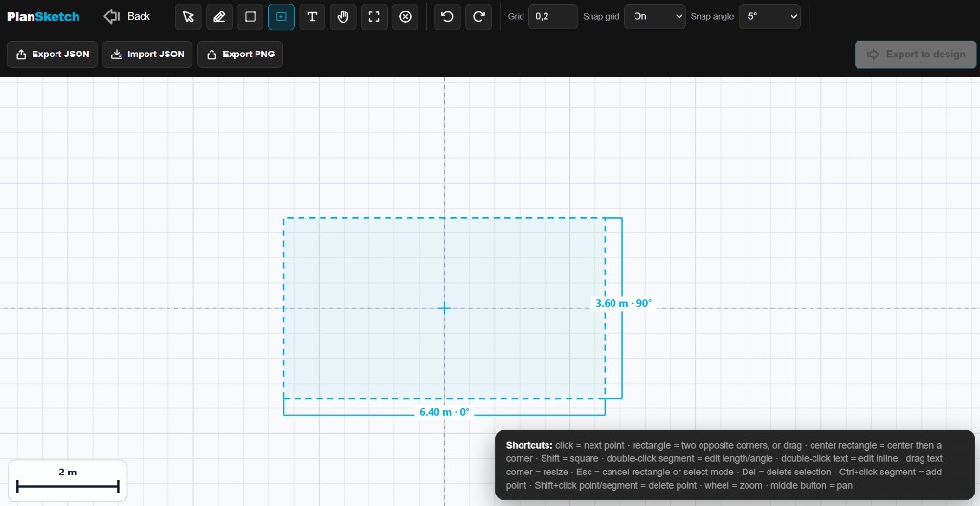980x506 pixels.
Task: Click the Export PNG button
Action: [x=240, y=55]
